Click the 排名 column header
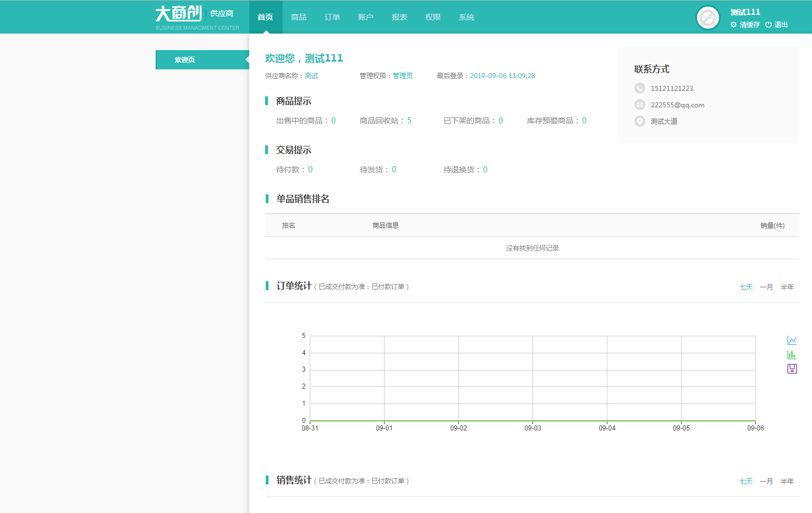 coord(289,226)
